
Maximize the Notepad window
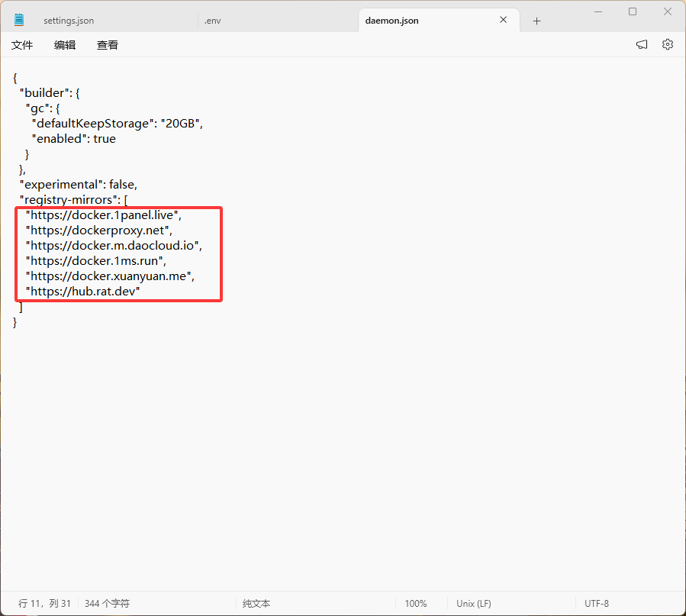[x=633, y=11]
